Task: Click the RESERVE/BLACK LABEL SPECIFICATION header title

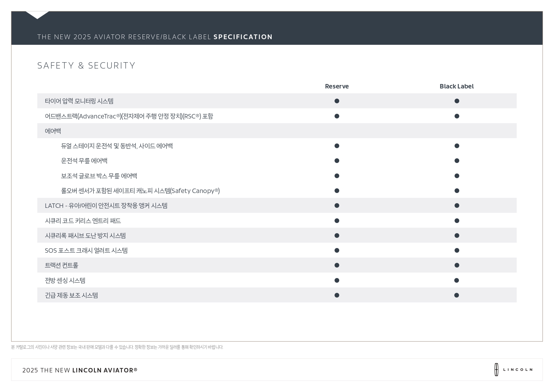Action: point(155,37)
